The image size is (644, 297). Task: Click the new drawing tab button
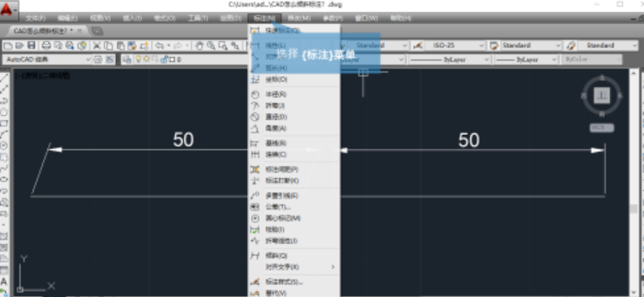click(x=97, y=31)
